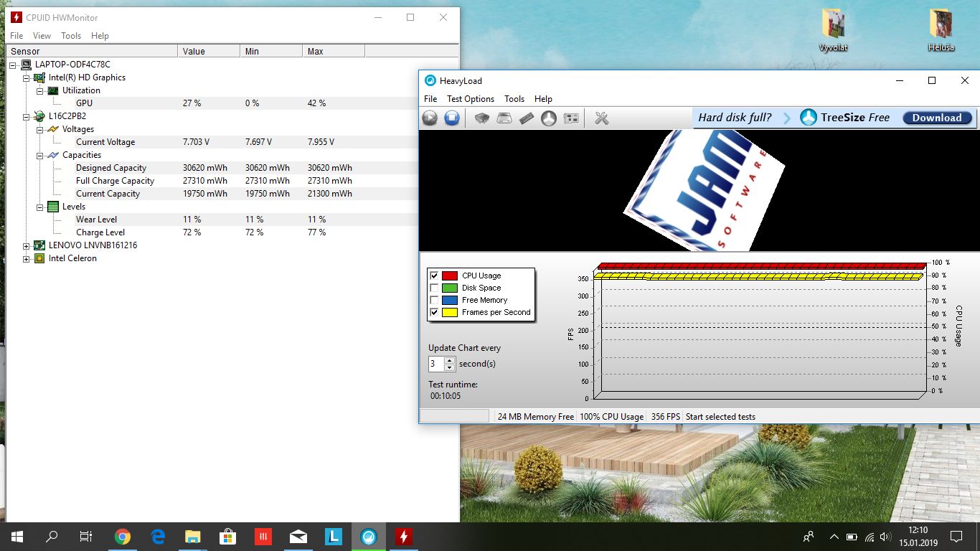Viewport: 980px width, 551px height.
Task: Toggle the GPU stress fan icon
Action: pyautogui.click(x=549, y=118)
